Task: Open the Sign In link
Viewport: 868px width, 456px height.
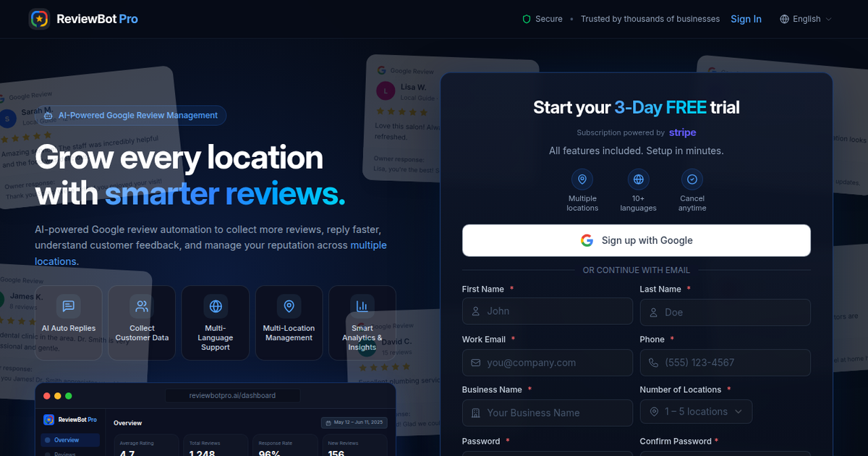Action: click(746, 19)
